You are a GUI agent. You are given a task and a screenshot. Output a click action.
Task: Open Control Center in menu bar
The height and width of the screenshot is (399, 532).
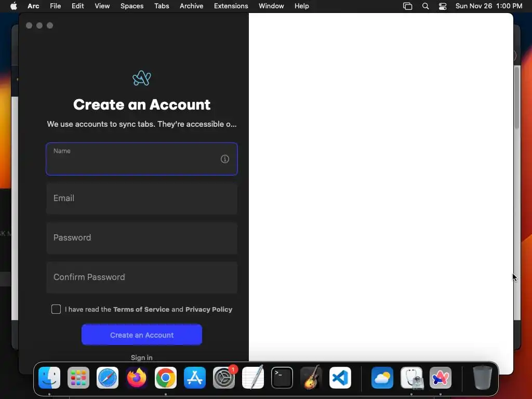[443, 6]
